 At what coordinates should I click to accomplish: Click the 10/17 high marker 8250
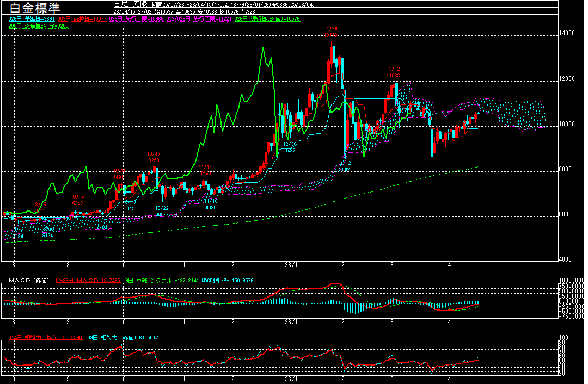tap(154, 157)
